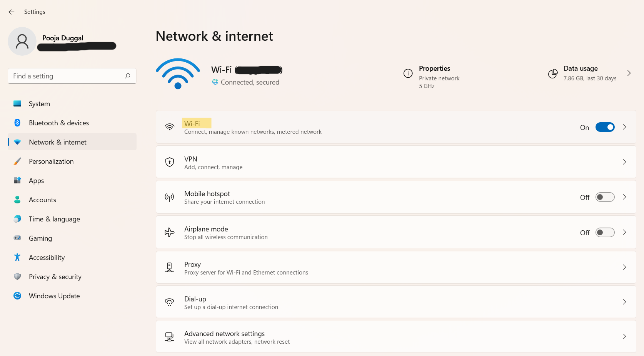Image resolution: width=644 pixels, height=356 pixels.
Task: Click the Data usage pie icon
Action: point(553,73)
